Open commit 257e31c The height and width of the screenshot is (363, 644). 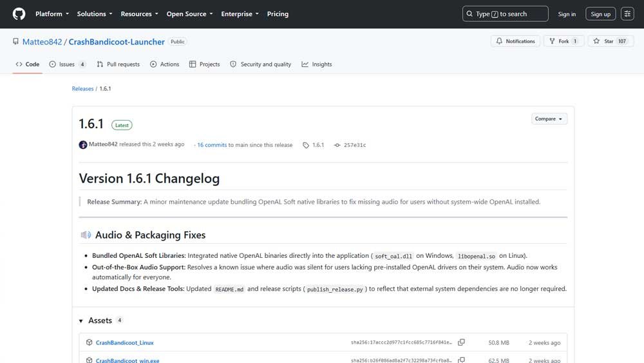(x=355, y=144)
